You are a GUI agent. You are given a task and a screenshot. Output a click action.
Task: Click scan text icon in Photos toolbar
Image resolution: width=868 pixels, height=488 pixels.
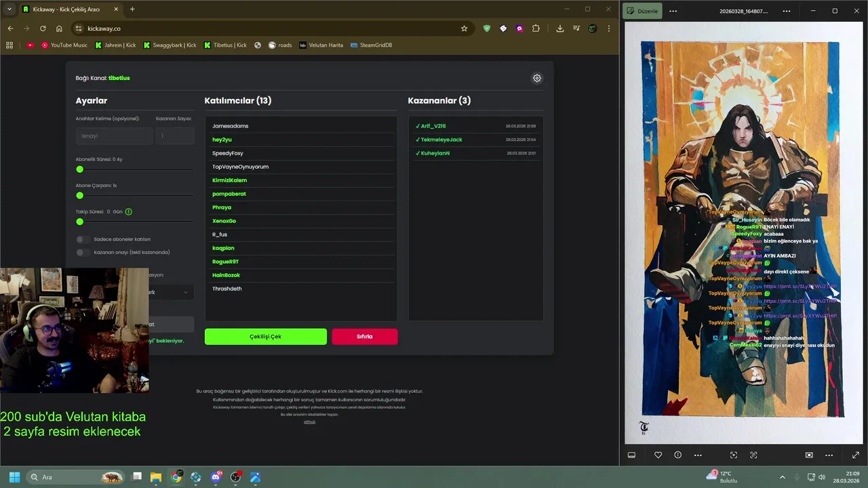click(753, 455)
